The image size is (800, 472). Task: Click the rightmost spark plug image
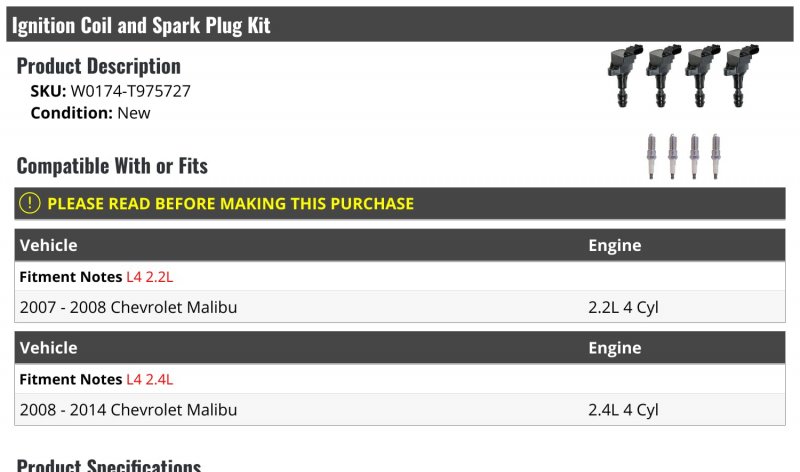click(x=715, y=156)
